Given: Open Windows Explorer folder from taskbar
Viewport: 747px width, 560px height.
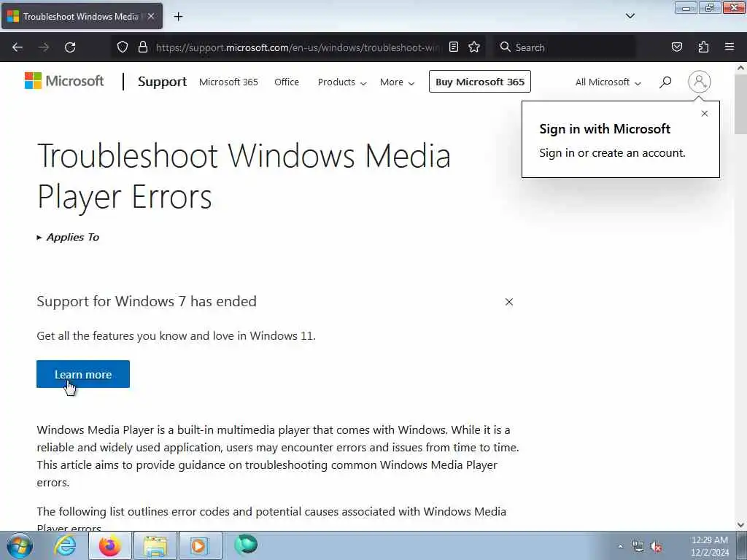Looking at the screenshot, I should pos(155,545).
